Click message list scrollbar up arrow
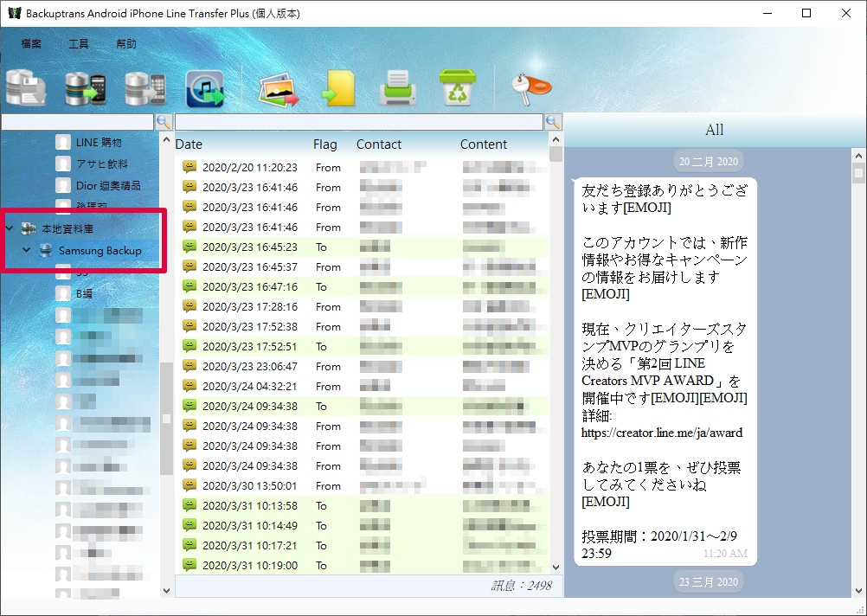 tap(556, 139)
